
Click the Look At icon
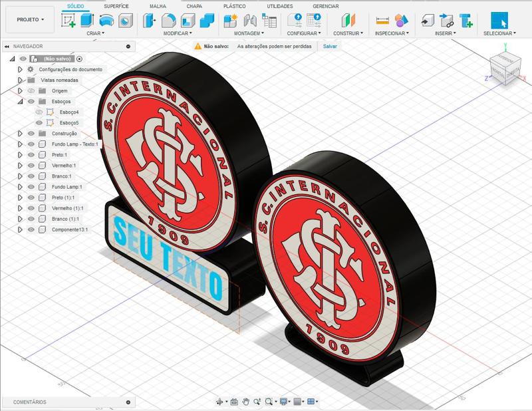[234, 402]
